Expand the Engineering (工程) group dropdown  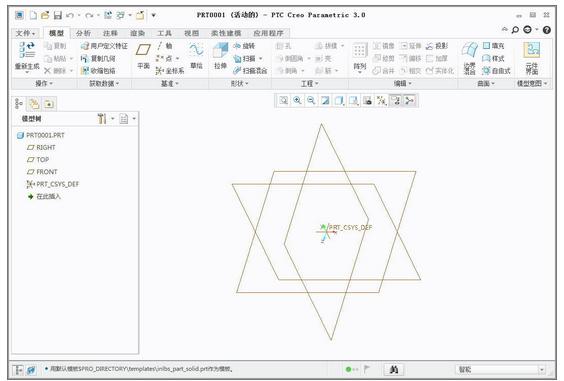coord(310,83)
